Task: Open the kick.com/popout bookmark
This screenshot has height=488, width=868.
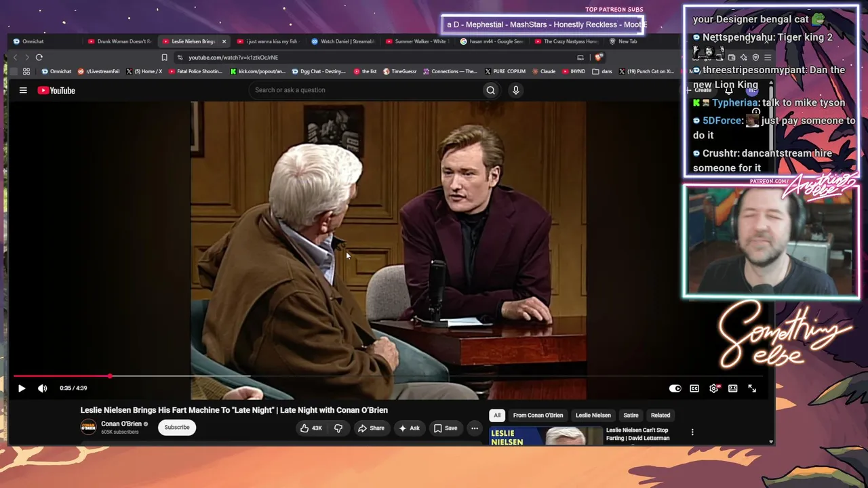Action: [258, 71]
